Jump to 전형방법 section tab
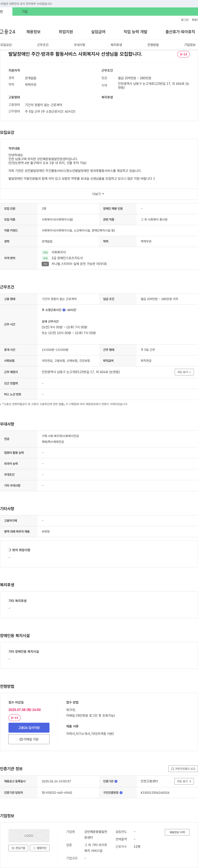Screen dimensions: 198x868 pos(153,45)
